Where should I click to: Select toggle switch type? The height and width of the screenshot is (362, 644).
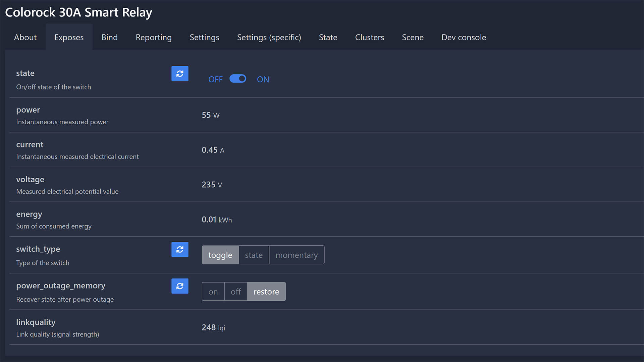point(220,255)
